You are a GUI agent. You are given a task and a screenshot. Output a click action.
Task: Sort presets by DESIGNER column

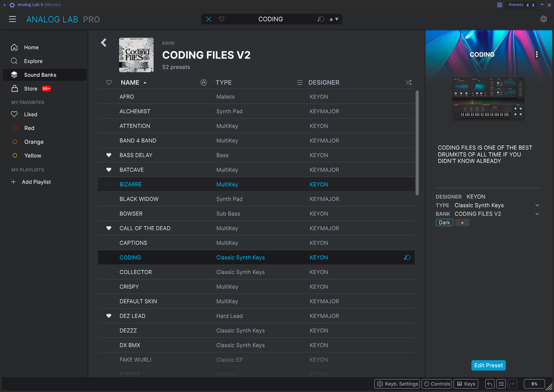[324, 82]
